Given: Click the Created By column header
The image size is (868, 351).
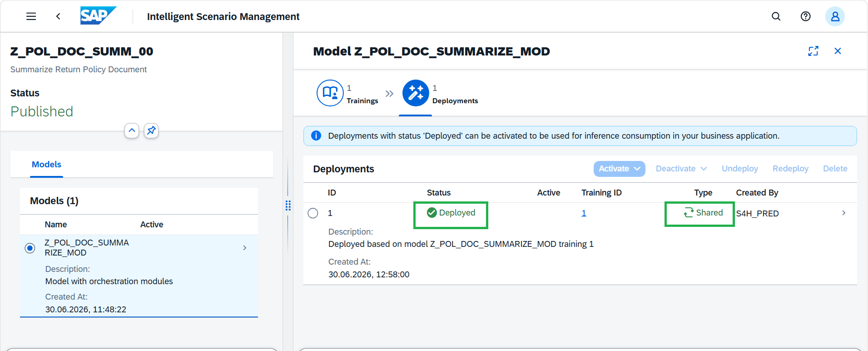Looking at the screenshot, I should [757, 193].
